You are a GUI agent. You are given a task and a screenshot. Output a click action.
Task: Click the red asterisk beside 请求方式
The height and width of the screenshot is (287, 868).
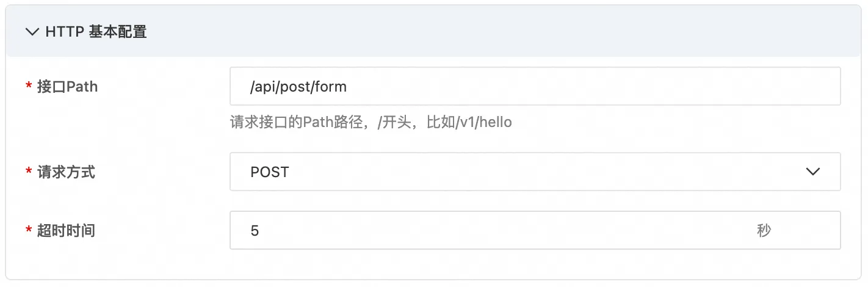(29, 173)
